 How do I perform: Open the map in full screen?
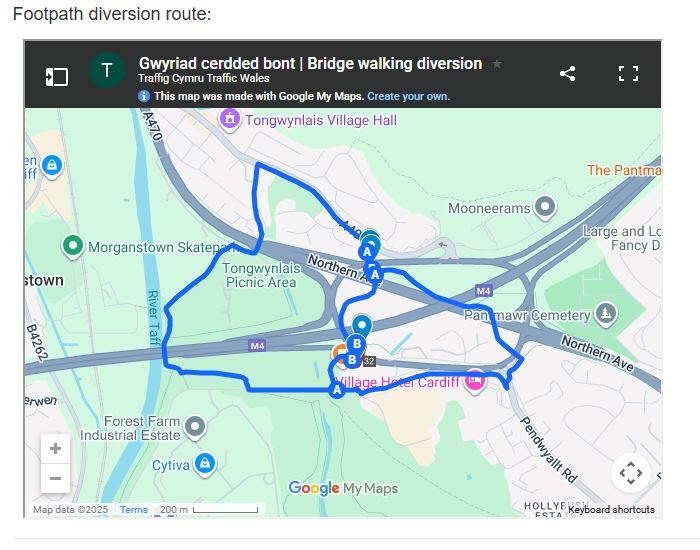tap(628, 73)
